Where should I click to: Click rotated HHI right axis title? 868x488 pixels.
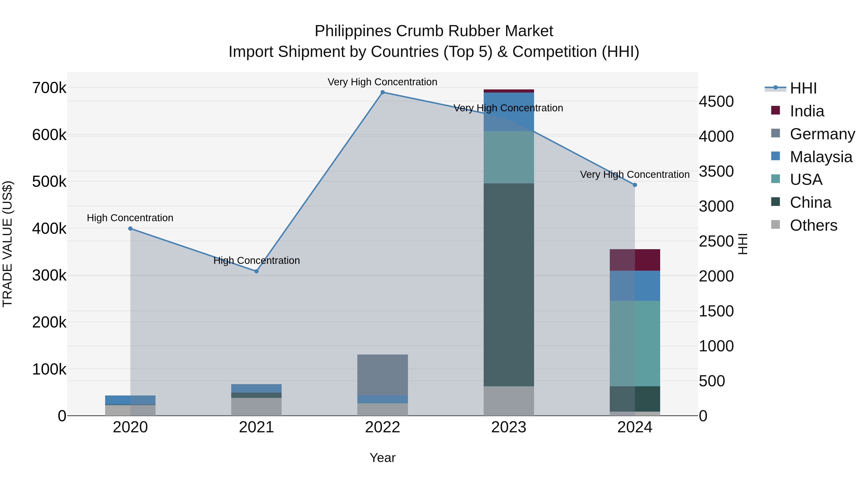(x=743, y=244)
